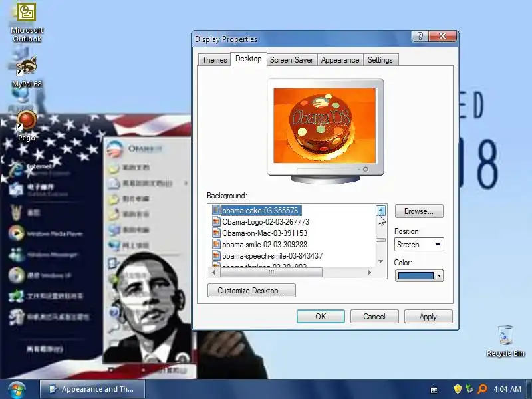Open the Screen Saver tab

click(291, 60)
